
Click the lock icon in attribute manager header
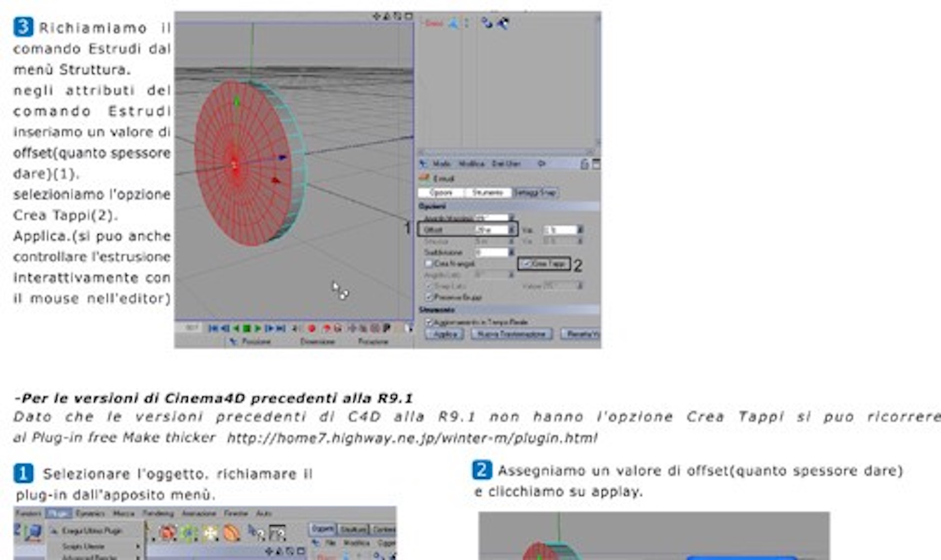tap(585, 164)
